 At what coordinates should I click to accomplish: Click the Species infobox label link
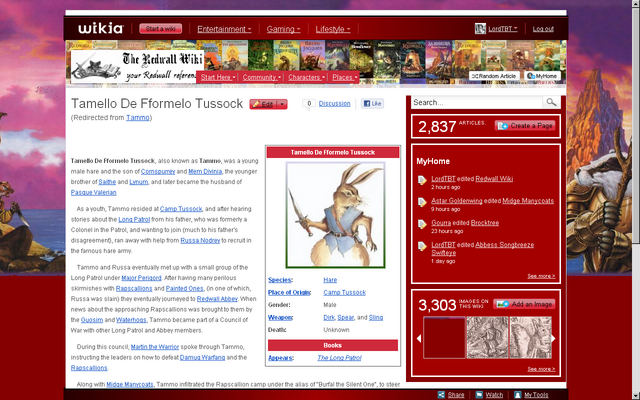280,280
